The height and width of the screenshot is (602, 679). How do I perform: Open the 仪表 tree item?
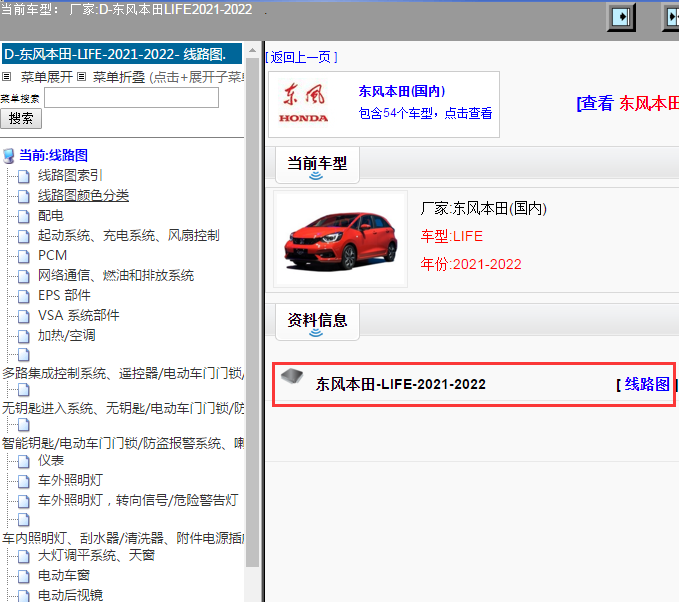point(51,460)
